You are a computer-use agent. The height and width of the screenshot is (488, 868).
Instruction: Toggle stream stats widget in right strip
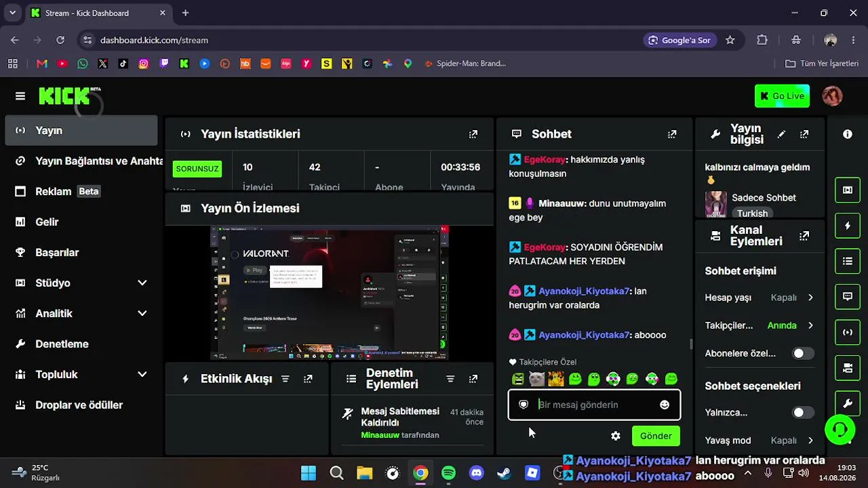[848, 332]
